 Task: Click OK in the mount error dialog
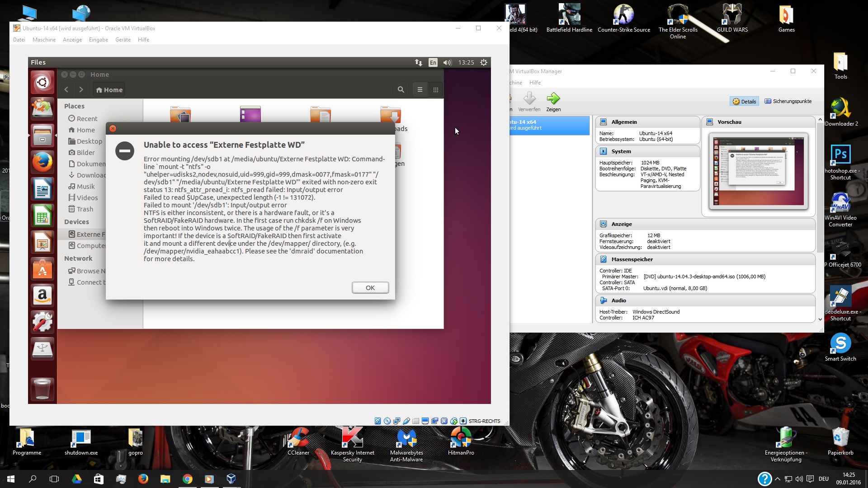pyautogui.click(x=370, y=288)
